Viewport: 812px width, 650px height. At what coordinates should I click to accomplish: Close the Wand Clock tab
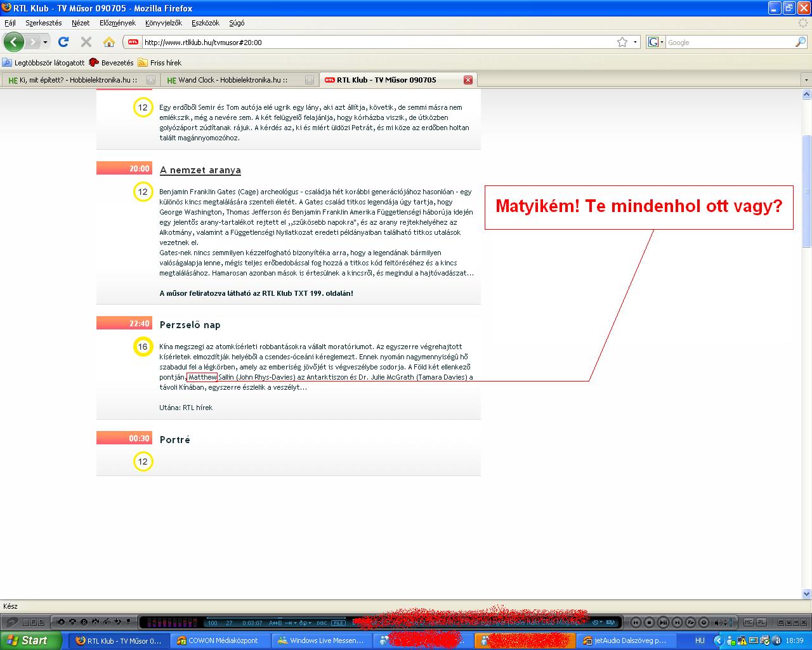click(310, 80)
